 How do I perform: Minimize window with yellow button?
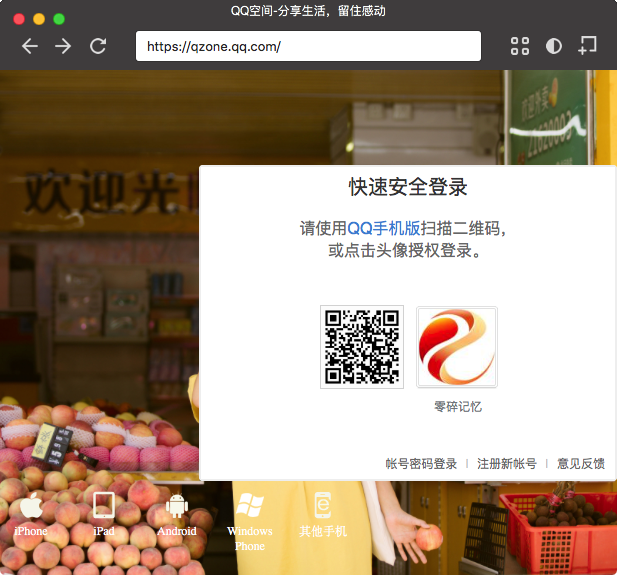39,18
